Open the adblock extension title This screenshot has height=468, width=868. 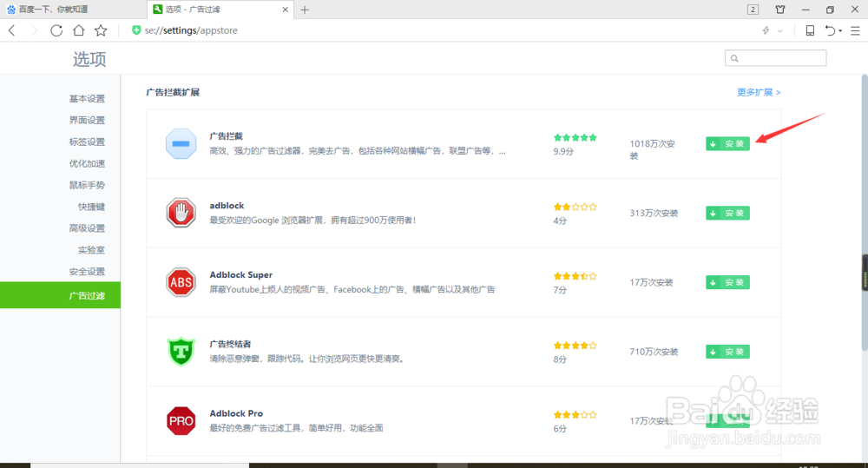[227, 206]
